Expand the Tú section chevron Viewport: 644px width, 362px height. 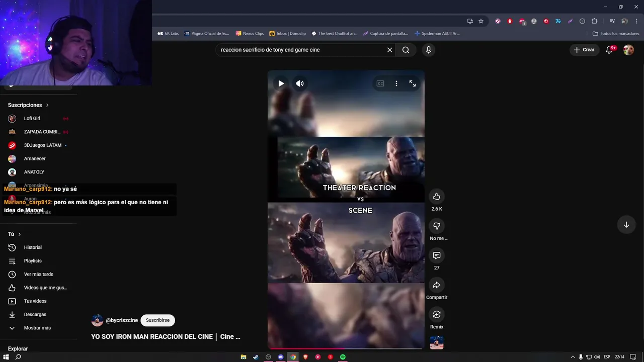(20, 234)
